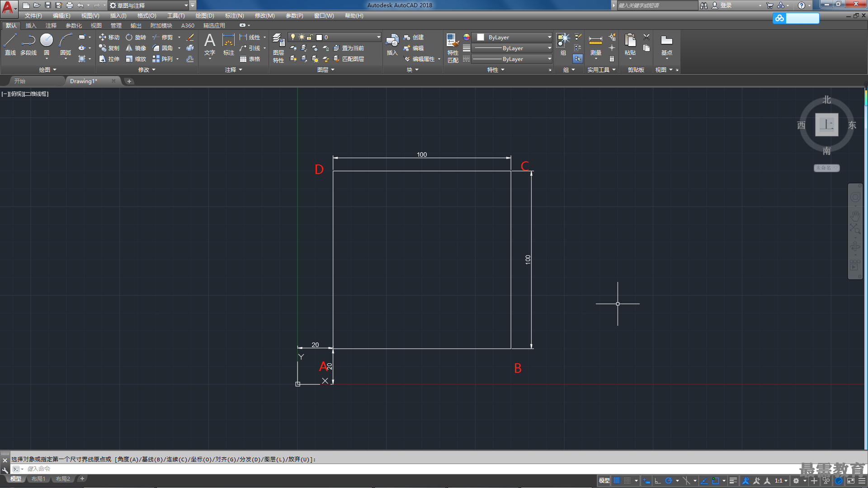Viewport: 868px width, 488px height.
Task: Click the 编辑 block button above 编辑属性
Action: pos(414,48)
